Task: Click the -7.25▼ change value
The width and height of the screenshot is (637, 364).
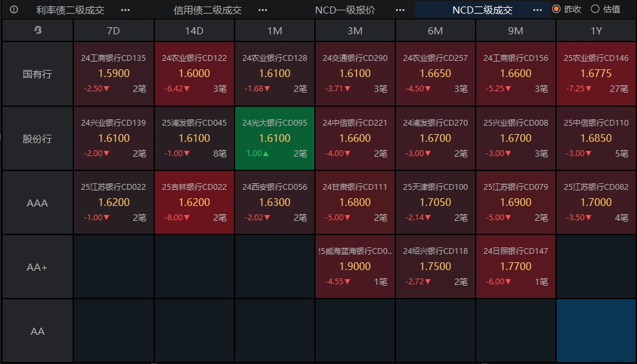Action: [x=579, y=89]
